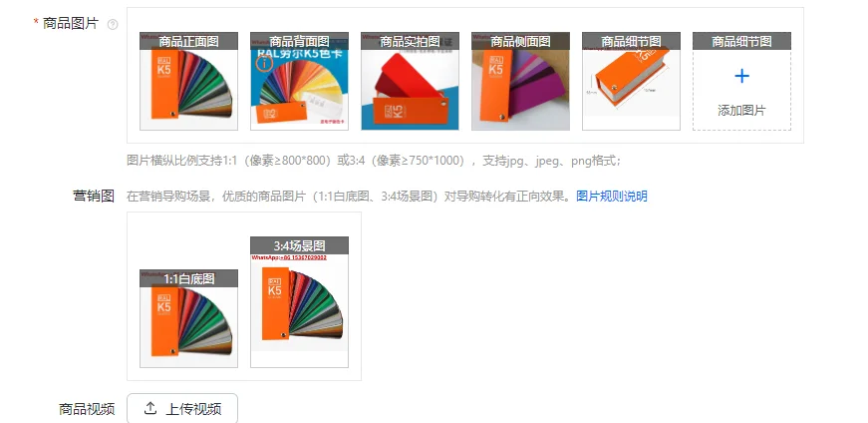The width and height of the screenshot is (868, 423).
Task: Open the 图片规则说明 link
Action: click(x=612, y=196)
